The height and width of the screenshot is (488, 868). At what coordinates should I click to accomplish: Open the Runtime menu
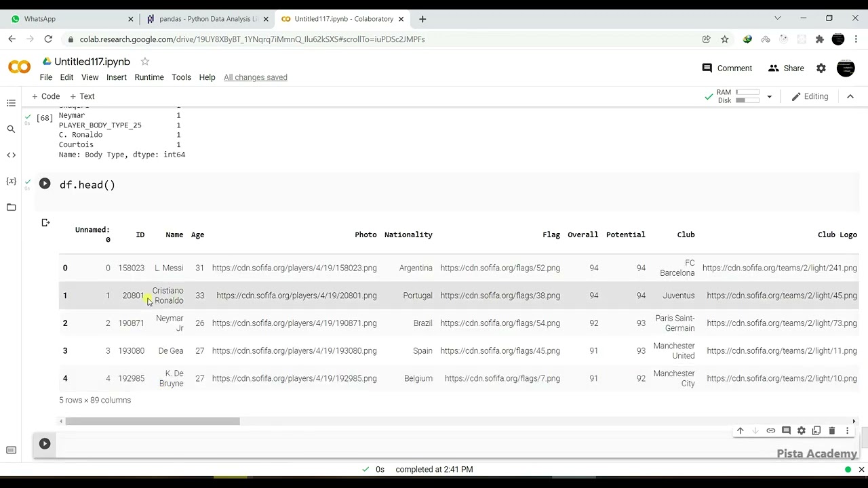149,77
